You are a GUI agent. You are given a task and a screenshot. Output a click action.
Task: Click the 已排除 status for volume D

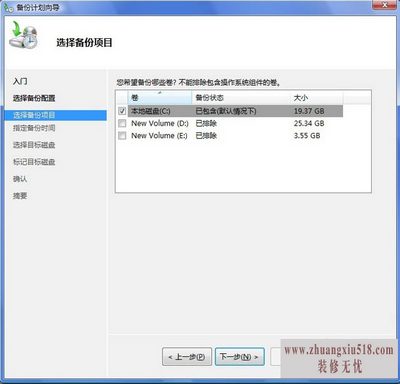click(206, 123)
